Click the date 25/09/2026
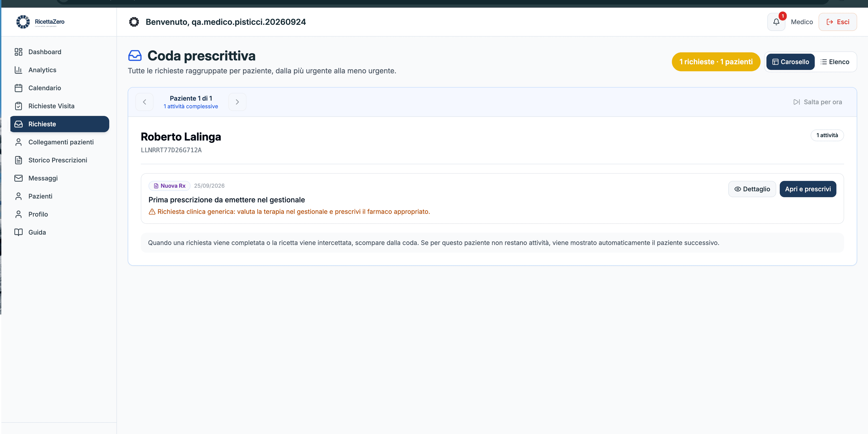Screen dimensions: 868x434 click(209, 186)
